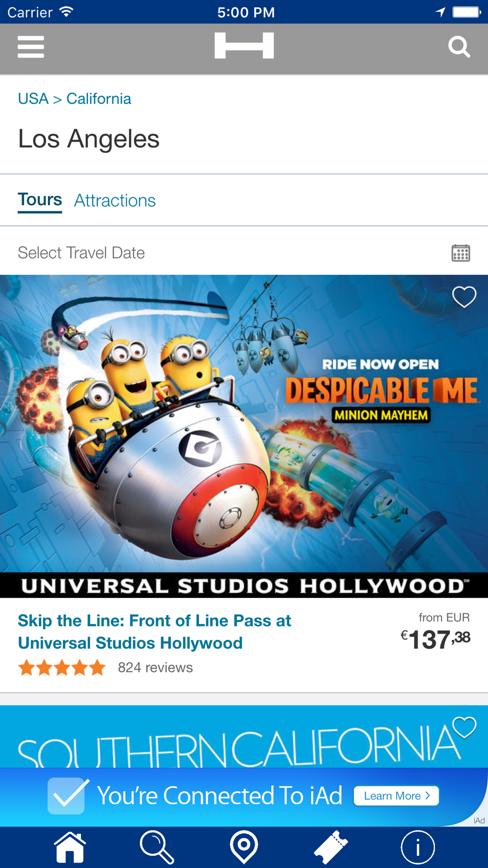Click Learn More on iAd banner
Screen dimensions: 488x868
396,796
